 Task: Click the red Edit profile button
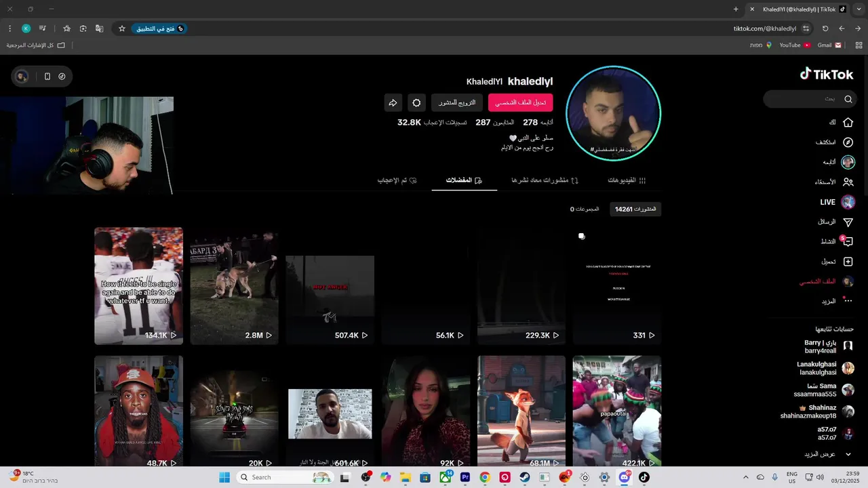click(x=520, y=103)
